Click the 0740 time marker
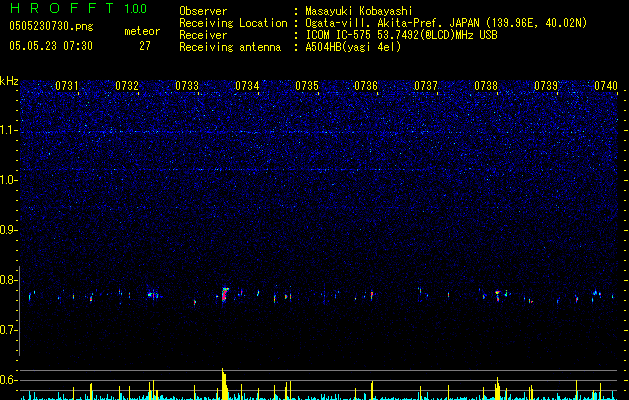629x400 pixels. click(x=606, y=86)
